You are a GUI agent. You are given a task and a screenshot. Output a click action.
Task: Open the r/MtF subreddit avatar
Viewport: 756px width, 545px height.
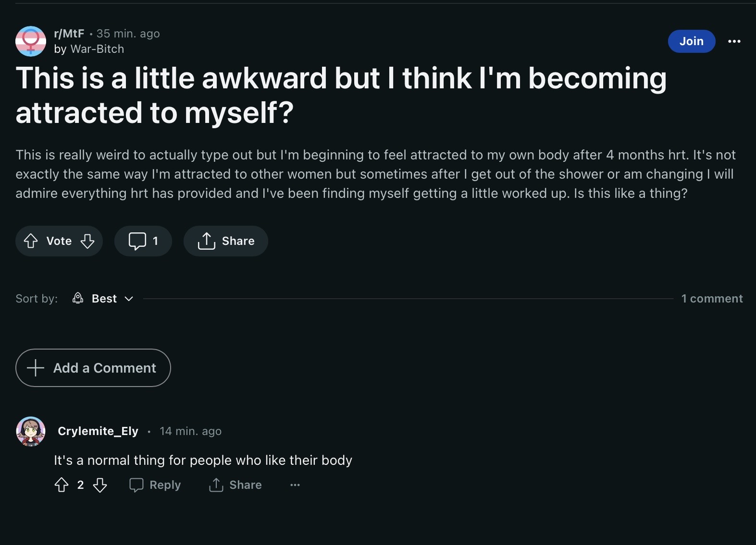click(x=31, y=41)
